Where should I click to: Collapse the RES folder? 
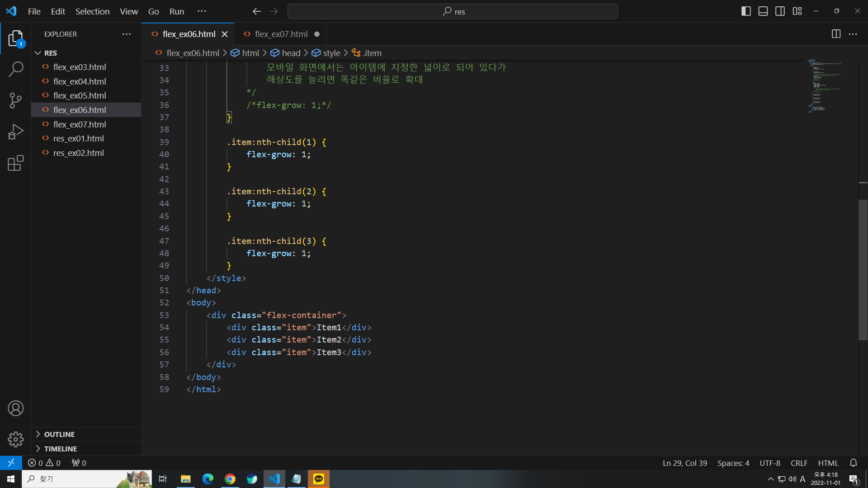50,53
